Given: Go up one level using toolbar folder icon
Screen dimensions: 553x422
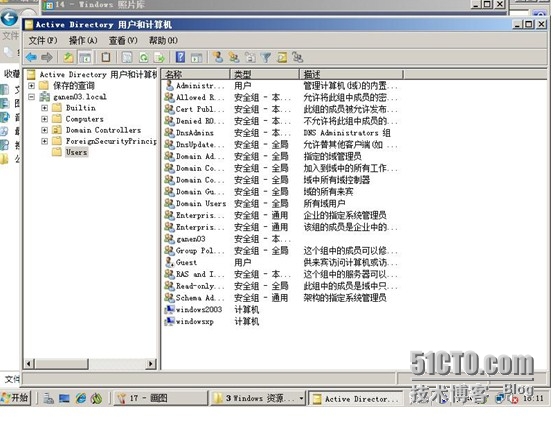Looking at the screenshot, I should pyautogui.click(x=68, y=57).
